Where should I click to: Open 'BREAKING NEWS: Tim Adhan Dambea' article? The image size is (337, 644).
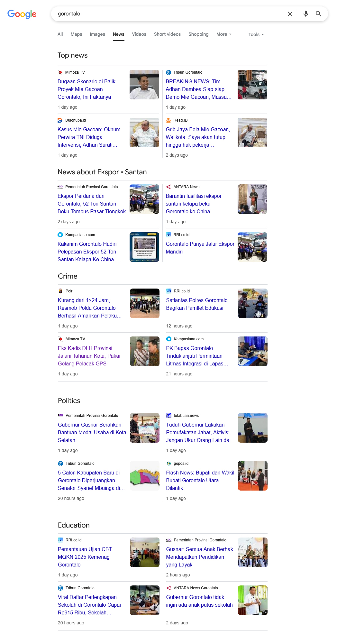click(x=198, y=89)
